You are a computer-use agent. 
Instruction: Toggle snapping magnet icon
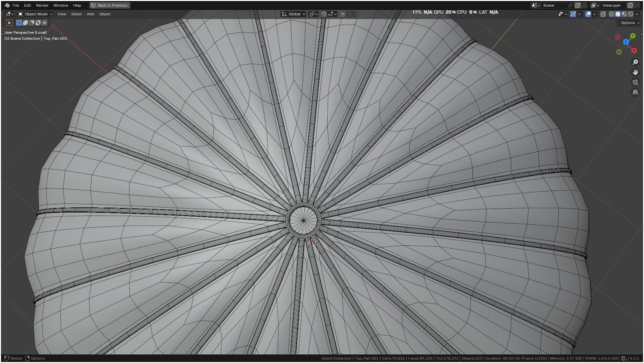(x=323, y=14)
